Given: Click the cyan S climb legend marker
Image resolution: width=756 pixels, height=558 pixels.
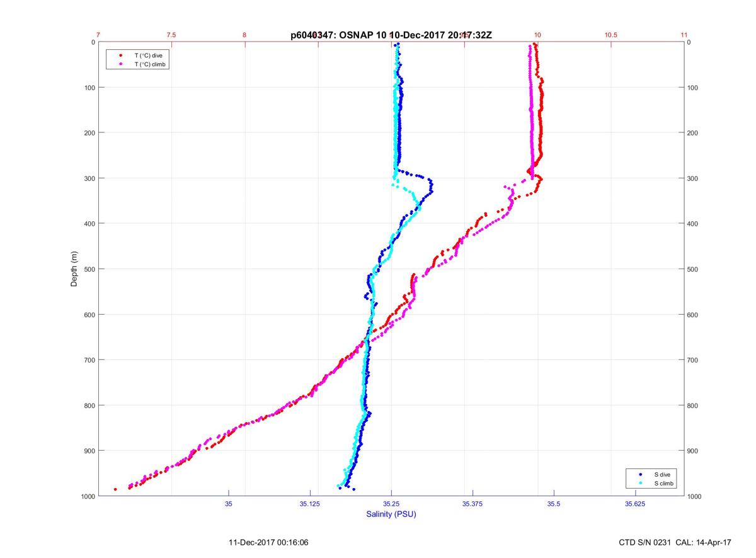Looking at the screenshot, I should coord(641,483).
